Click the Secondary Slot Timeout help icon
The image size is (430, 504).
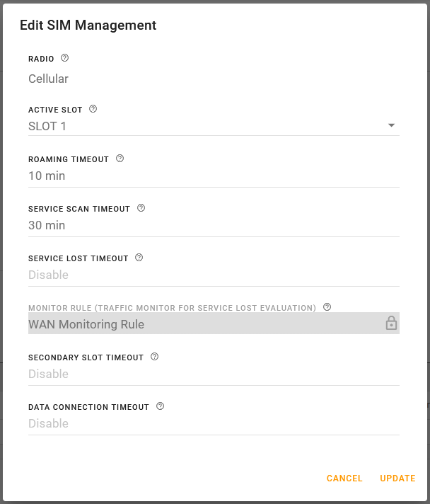click(x=154, y=357)
